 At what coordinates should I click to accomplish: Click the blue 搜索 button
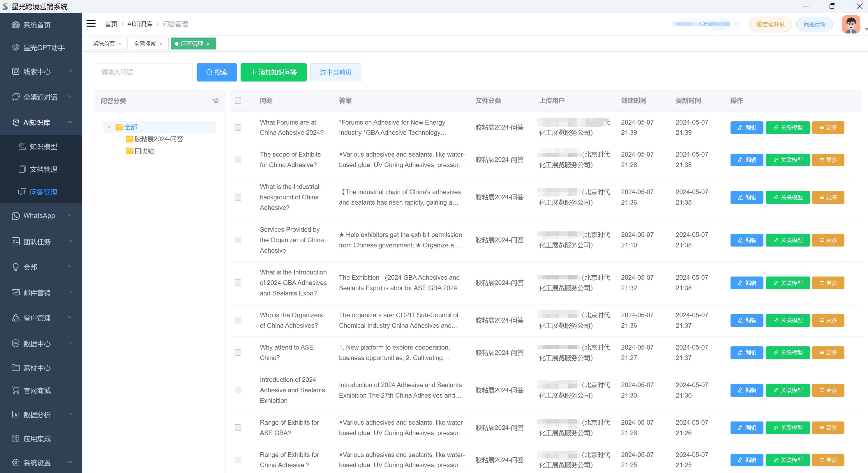tap(217, 72)
